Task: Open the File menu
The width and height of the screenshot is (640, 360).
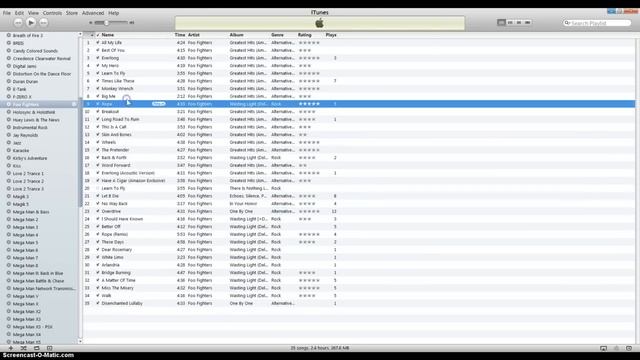Action: point(7,13)
